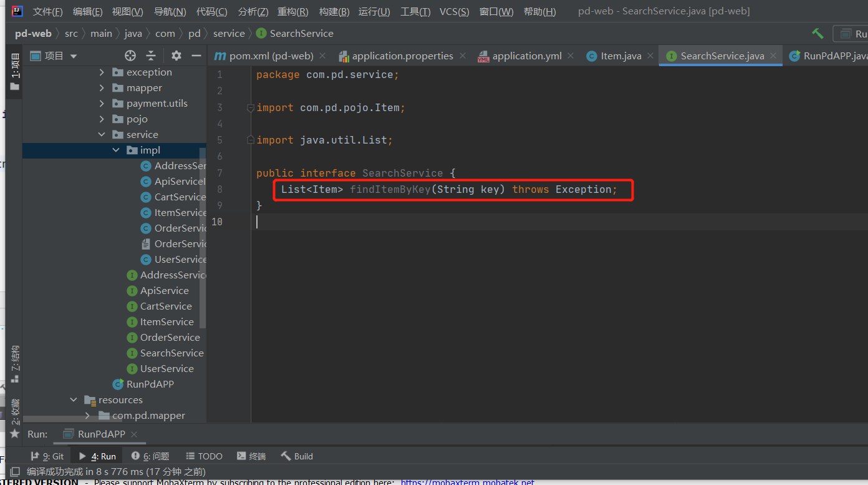This screenshot has height=485, width=868.
Task: Open the Z: 结构 side tool window
Action: (x=15, y=364)
